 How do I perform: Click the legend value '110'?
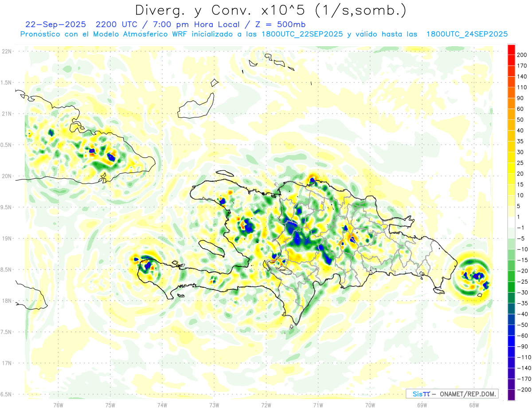pyautogui.click(x=522, y=87)
